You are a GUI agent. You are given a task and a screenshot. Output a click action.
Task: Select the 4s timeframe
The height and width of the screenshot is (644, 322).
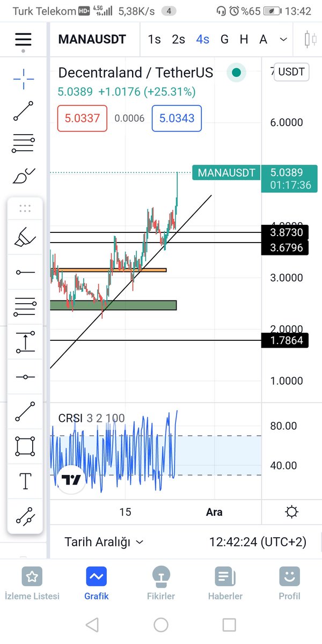(203, 39)
